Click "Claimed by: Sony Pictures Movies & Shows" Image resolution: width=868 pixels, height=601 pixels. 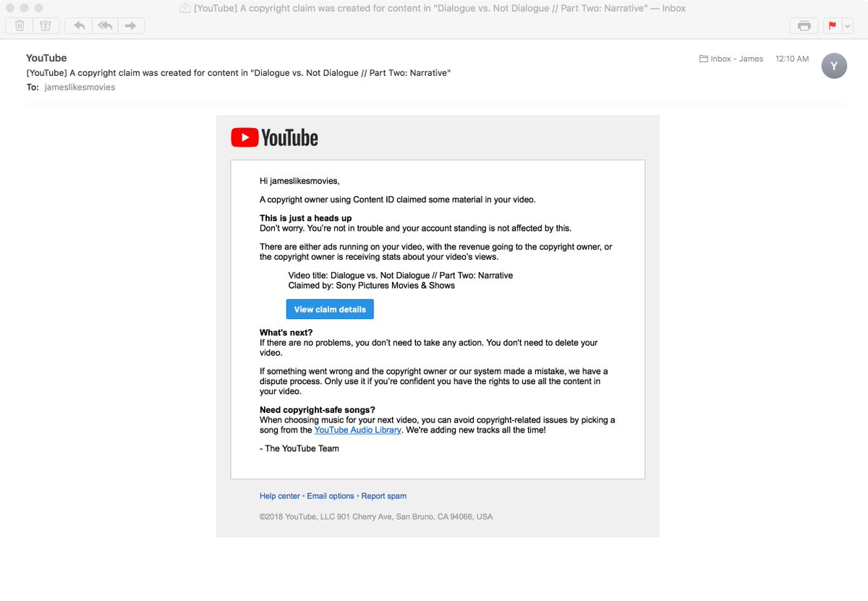(x=372, y=286)
